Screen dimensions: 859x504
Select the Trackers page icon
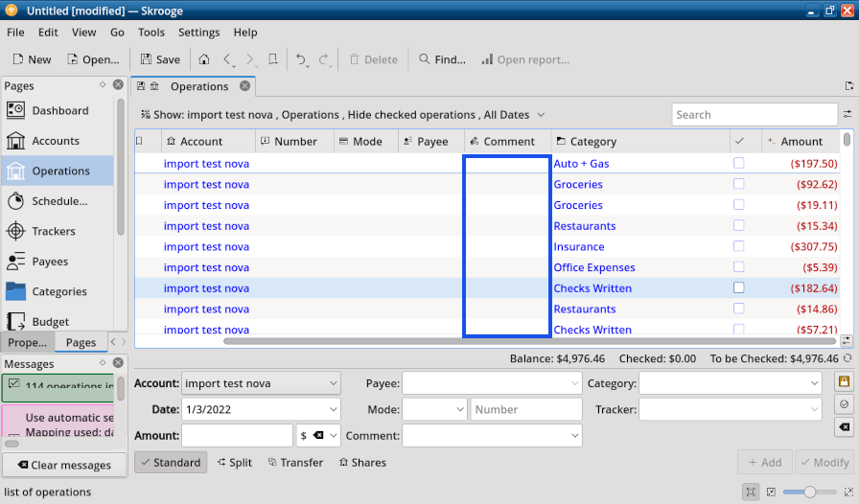coord(16,231)
